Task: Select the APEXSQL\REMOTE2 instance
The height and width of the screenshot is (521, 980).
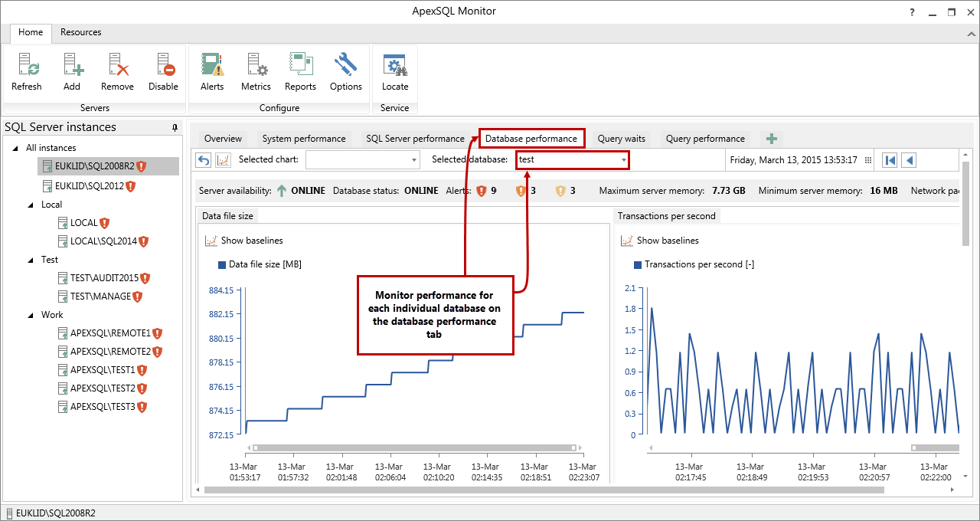Action: 109,352
